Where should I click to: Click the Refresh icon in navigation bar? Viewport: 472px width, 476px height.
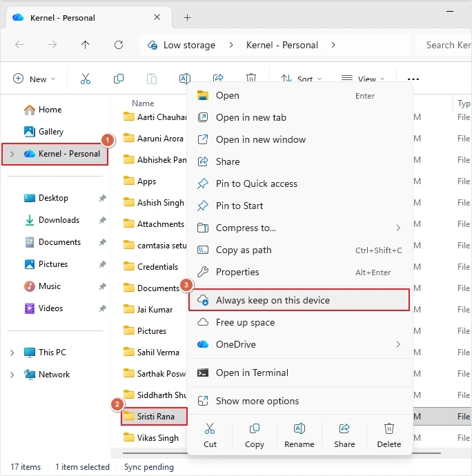click(119, 45)
